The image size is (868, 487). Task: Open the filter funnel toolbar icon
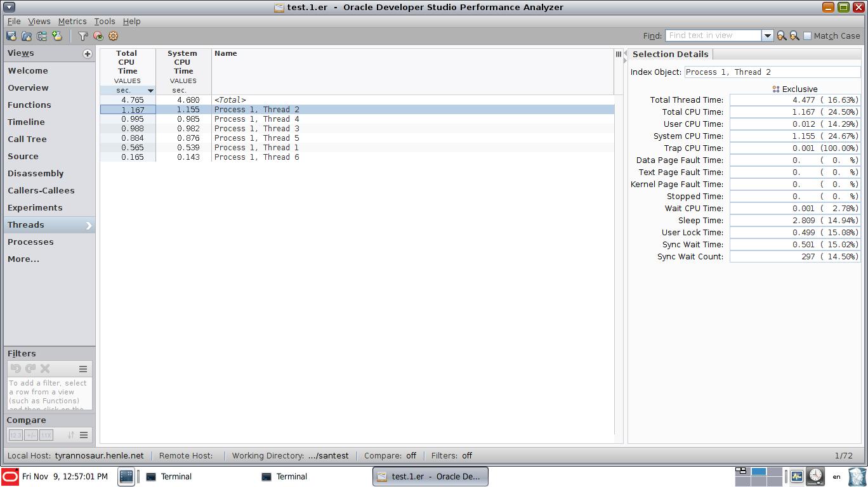tap(82, 36)
